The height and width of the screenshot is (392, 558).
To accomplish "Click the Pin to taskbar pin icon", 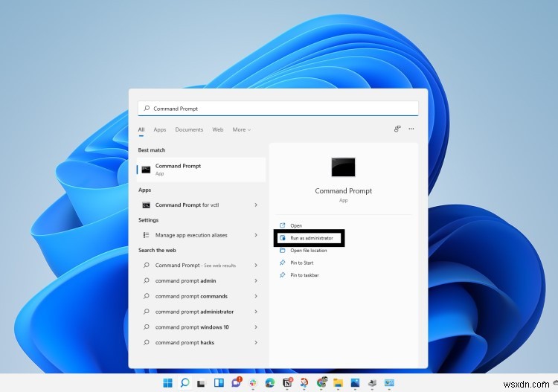I will coord(282,275).
